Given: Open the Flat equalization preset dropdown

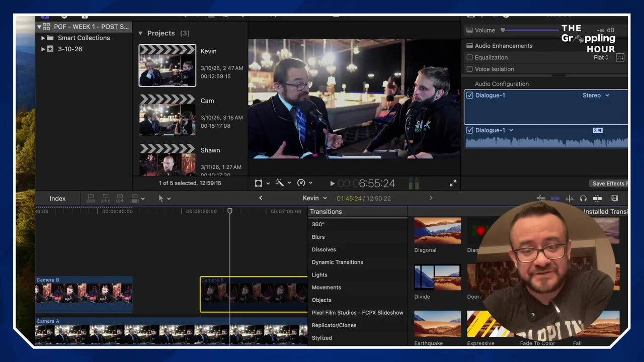Looking at the screenshot, I should coord(601,57).
